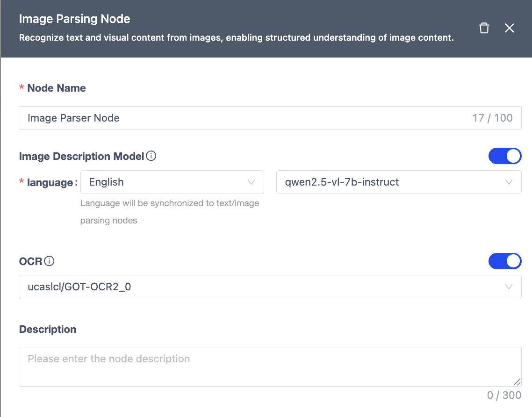Image resolution: width=532 pixels, height=417 pixels.
Task: Click the 17 / 100 character counter
Action: tap(492, 118)
